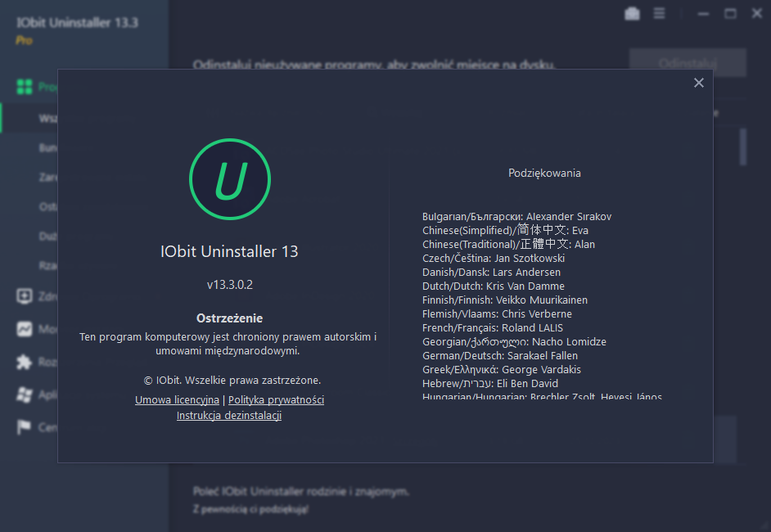Click the Dutch credit line Kris Van Damme

(x=494, y=286)
